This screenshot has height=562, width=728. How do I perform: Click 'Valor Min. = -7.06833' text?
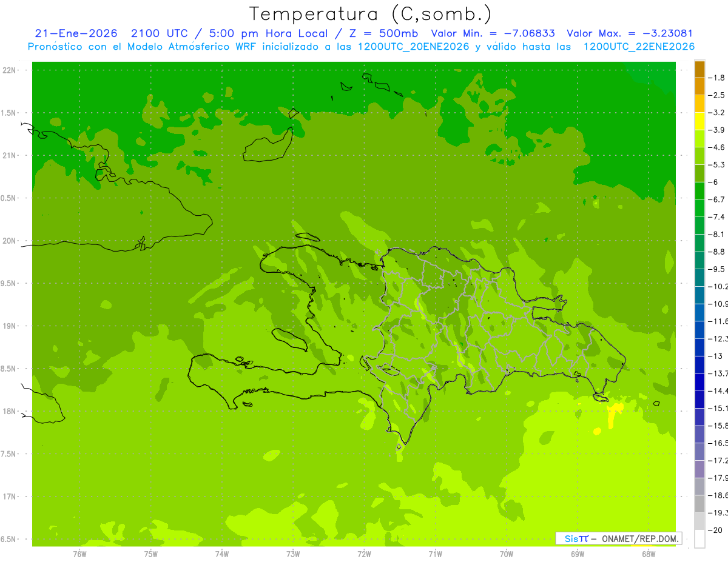493,33
